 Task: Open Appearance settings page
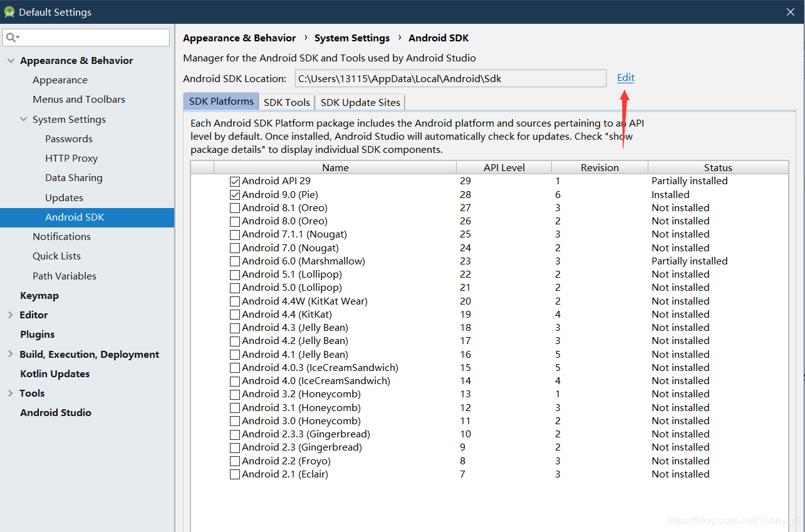60,80
